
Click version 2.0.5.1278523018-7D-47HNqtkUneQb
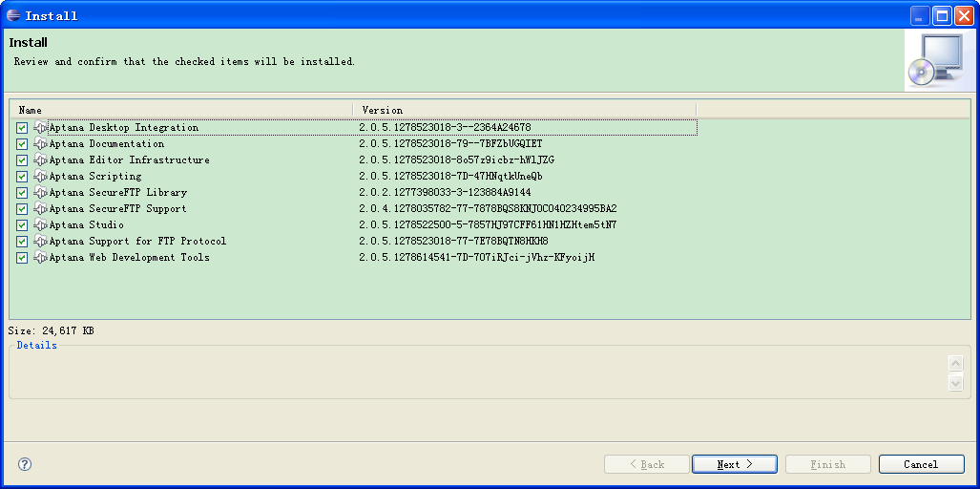[x=450, y=177]
